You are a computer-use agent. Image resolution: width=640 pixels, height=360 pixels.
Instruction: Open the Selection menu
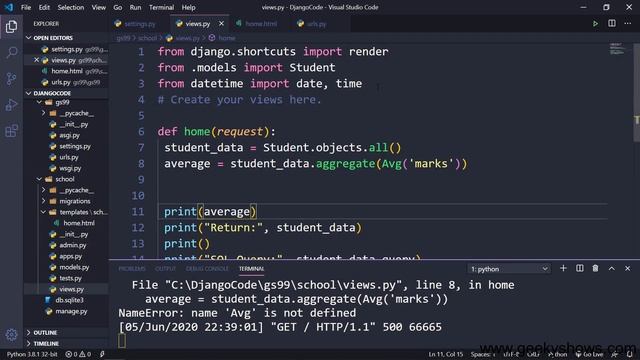click(x=71, y=7)
